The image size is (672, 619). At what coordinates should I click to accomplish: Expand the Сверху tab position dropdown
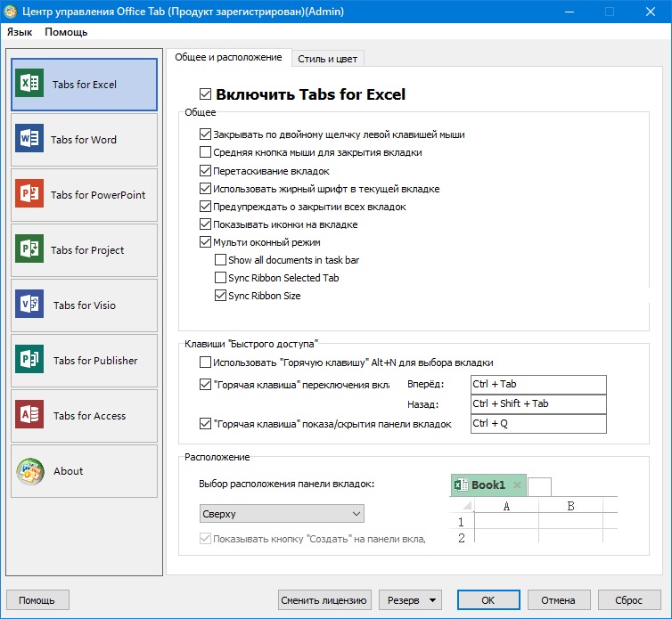282,514
